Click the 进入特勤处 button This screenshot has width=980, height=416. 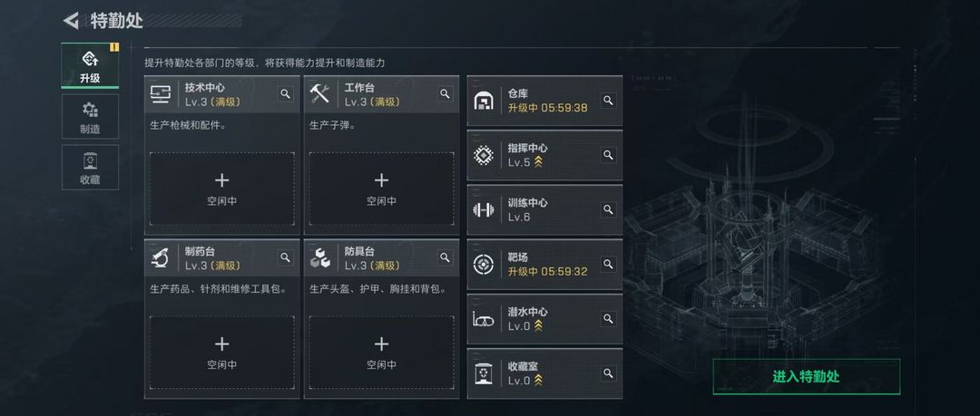807,377
